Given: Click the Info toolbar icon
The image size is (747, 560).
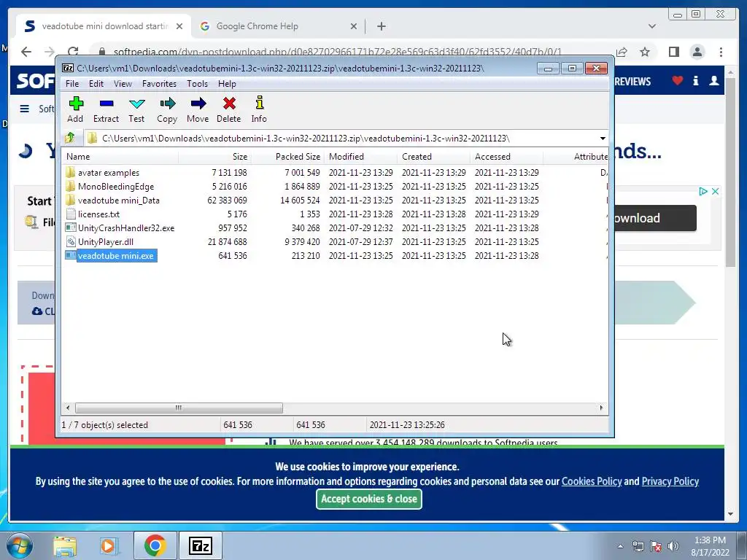Looking at the screenshot, I should (x=259, y=103).
